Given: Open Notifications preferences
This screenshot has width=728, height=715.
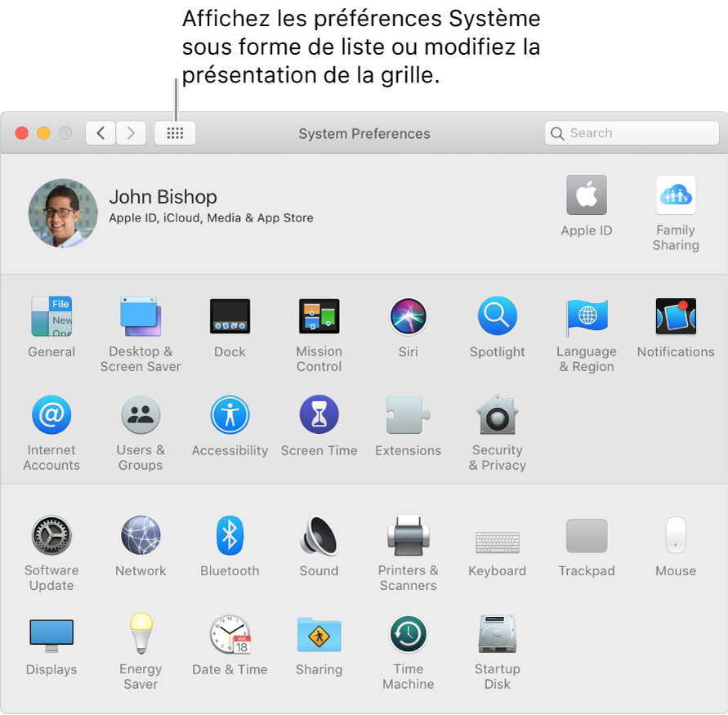Looking at the screenshot, I should (x=676, y=316).
